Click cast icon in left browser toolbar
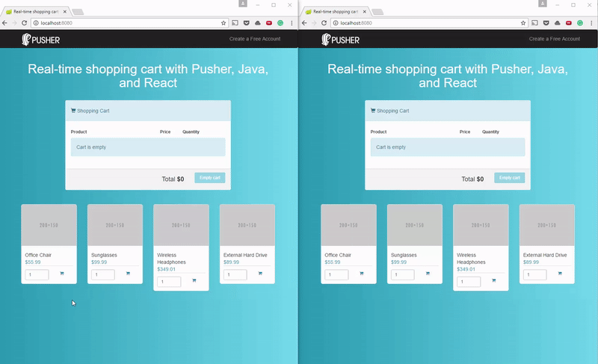The image size is (598, 364). tap(235, 23)
